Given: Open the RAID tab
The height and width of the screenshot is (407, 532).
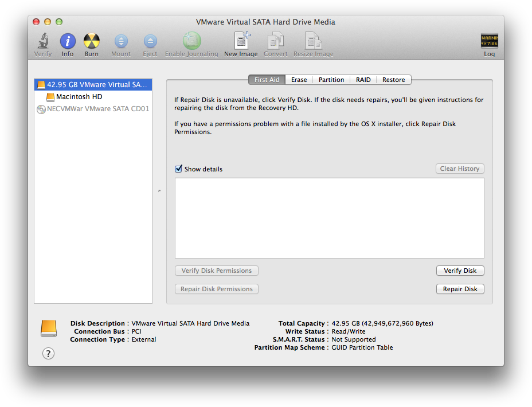Looking at the screenshot, I should pos(363,80).
